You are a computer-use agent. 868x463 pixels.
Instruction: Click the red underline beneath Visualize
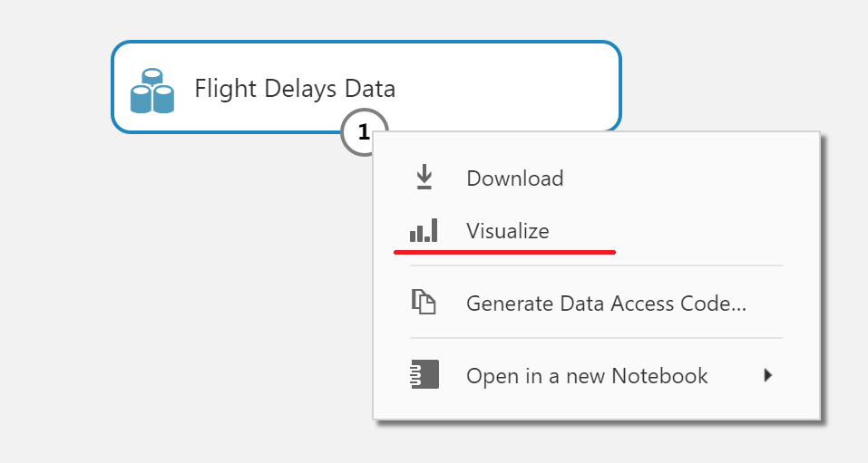(505, 251)
